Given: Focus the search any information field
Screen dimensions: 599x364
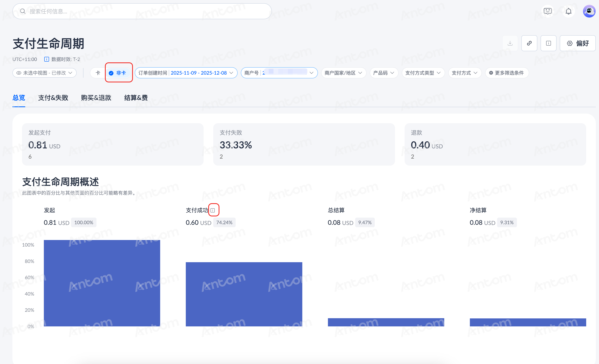Looking at the screenshot, I should pyautogui.click(x=142, y=11).
